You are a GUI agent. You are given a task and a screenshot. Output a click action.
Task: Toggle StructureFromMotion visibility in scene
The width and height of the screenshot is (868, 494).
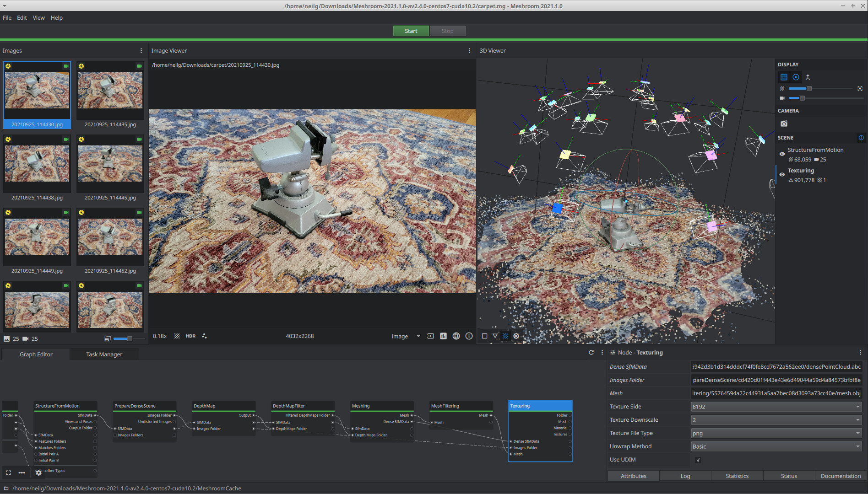tap(782, 154)
